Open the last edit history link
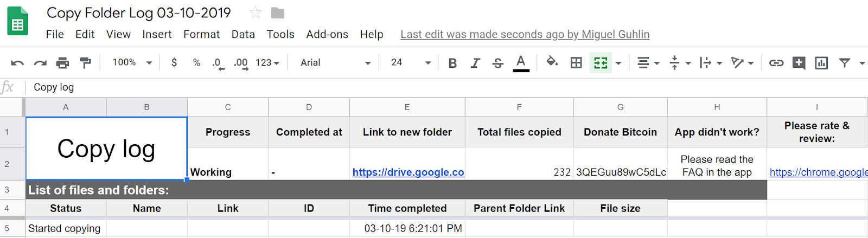Viewport: 868px width, 238px height. click(525, 34)
